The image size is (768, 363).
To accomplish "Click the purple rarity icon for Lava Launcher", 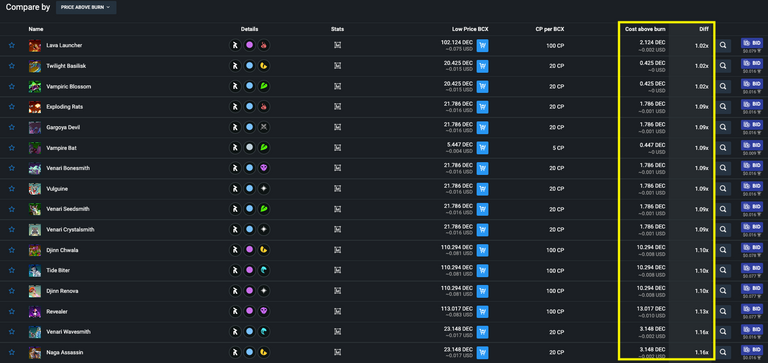I will click(x=249, y=46).
